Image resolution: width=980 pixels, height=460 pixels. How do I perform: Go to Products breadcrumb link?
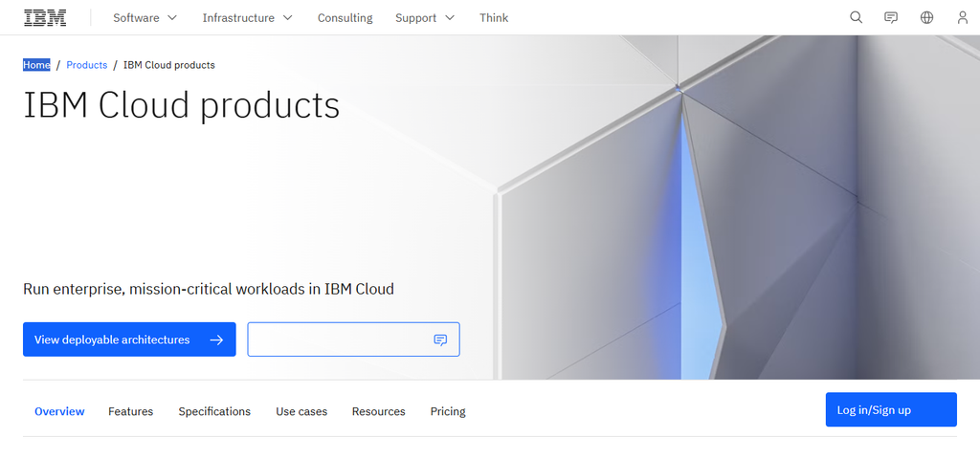tap(87, 65)
